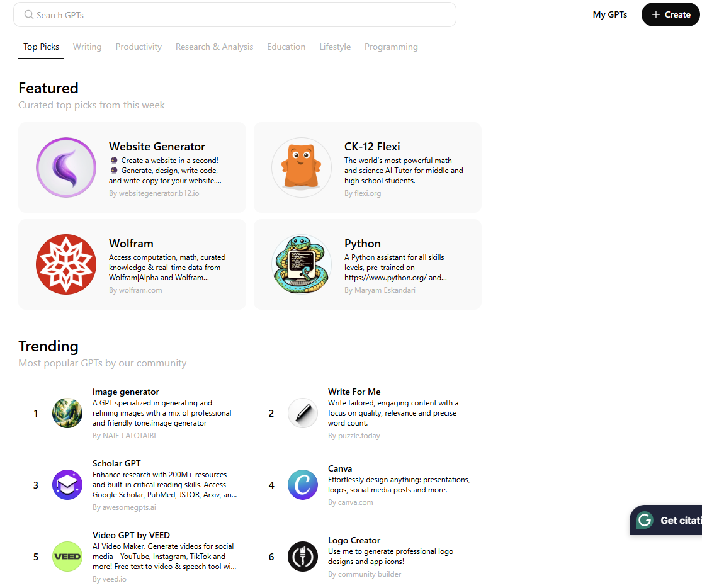Open the Wolfram red snowflake logo
Image resolution: width=702 pixels, height=588 pixels.
(66, 264)
